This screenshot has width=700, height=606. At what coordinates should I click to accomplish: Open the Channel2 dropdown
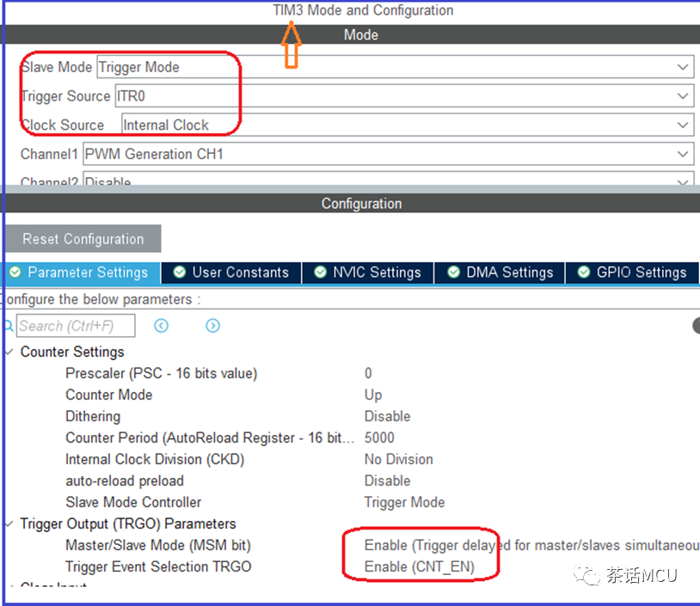coord(389,179)
